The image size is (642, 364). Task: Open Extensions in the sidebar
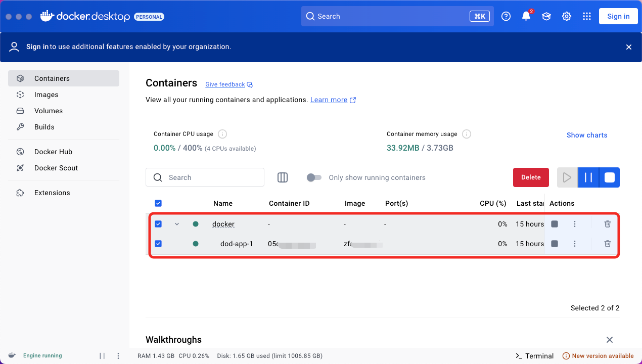pyautogui.click(x=64, y=193)
